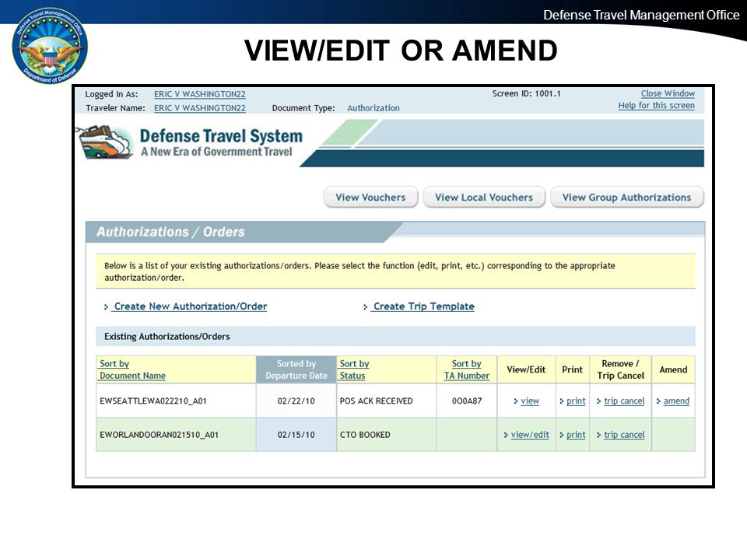Trip cancel the Seattle authorization

(624, 401)
